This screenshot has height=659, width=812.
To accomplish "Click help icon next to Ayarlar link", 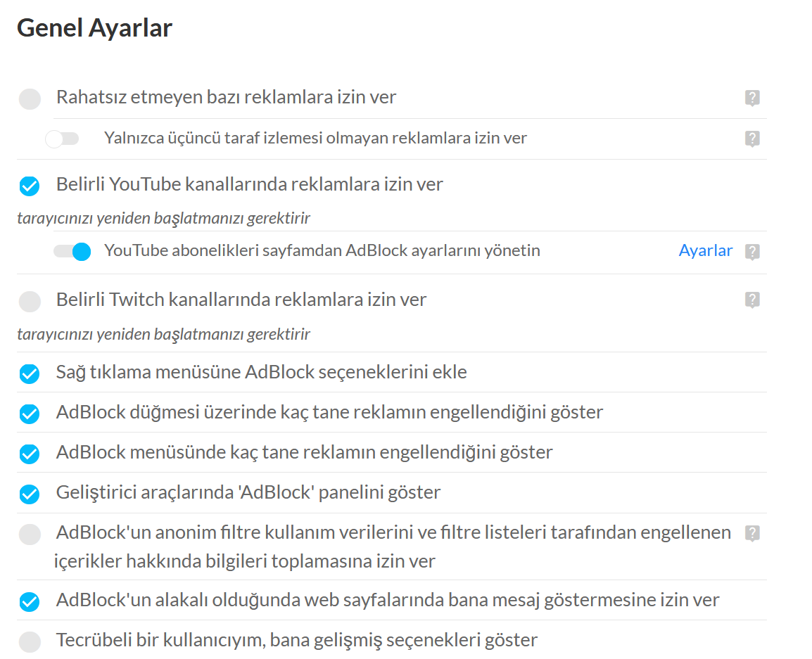I will pos(752,251).
